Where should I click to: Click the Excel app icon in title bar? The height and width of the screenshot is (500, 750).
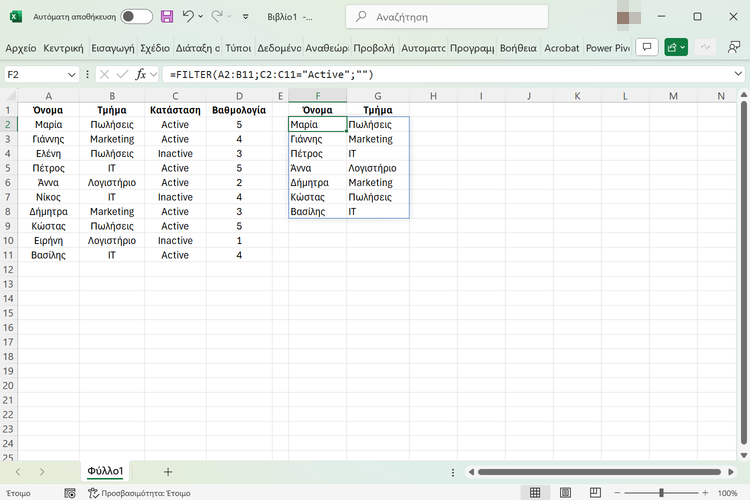pos(16,17)
